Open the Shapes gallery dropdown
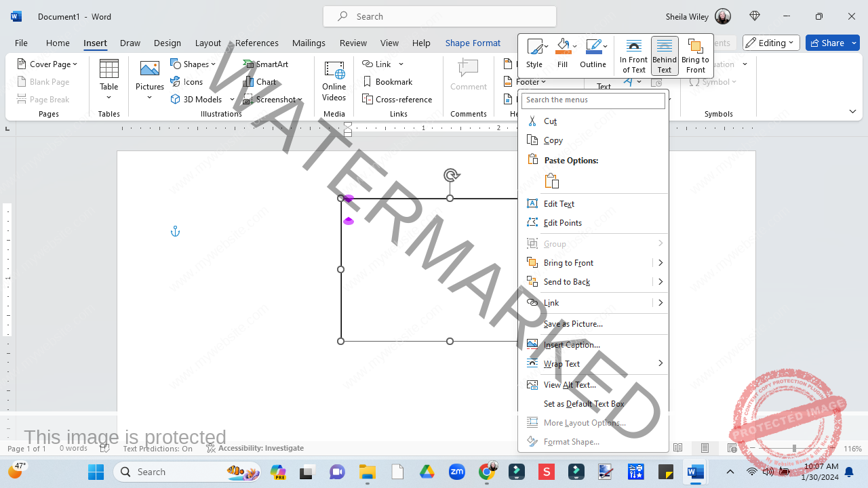This screenshot has width=868, height=488. click(193, 64)
